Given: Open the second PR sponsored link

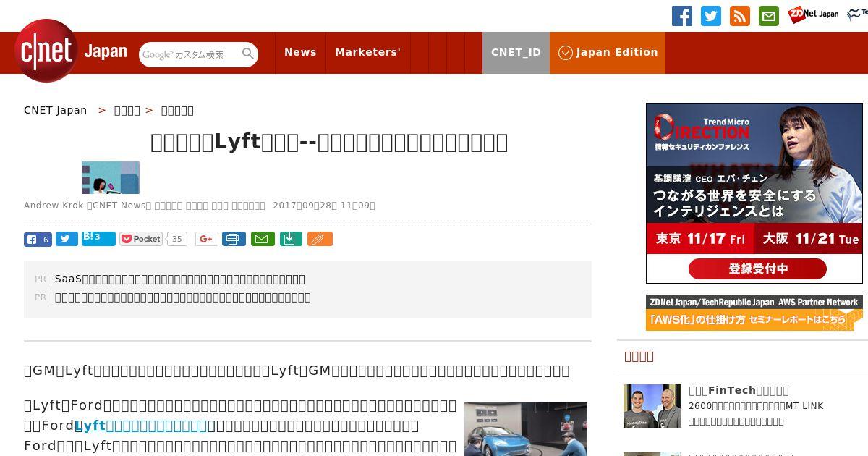Looking at the screenshot, I should tap(183, 297).
